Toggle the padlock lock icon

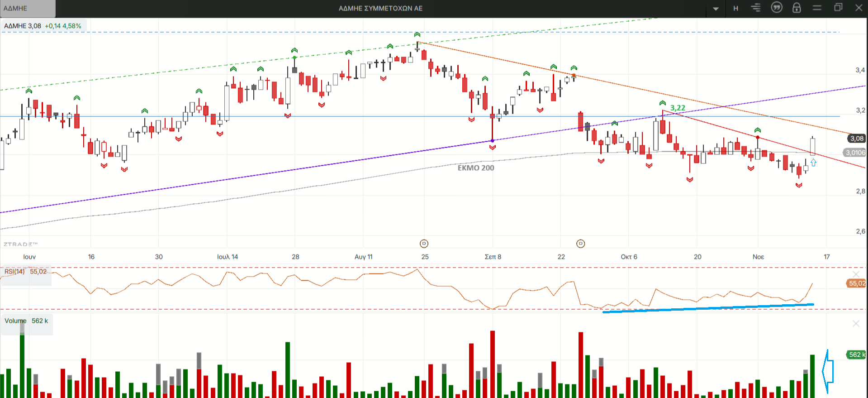click(x=797, y=8)
